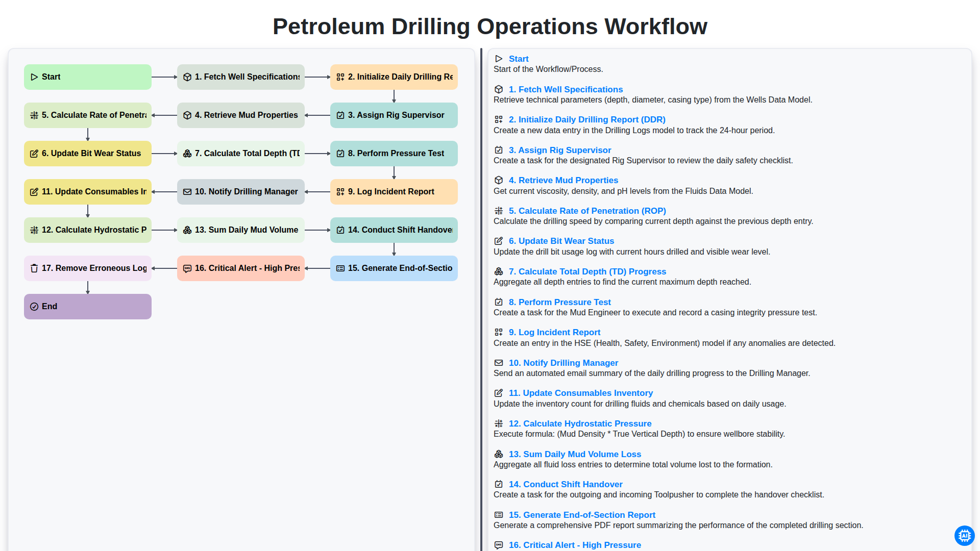Click checkmark circle icon in End node

tap(34, 307)
